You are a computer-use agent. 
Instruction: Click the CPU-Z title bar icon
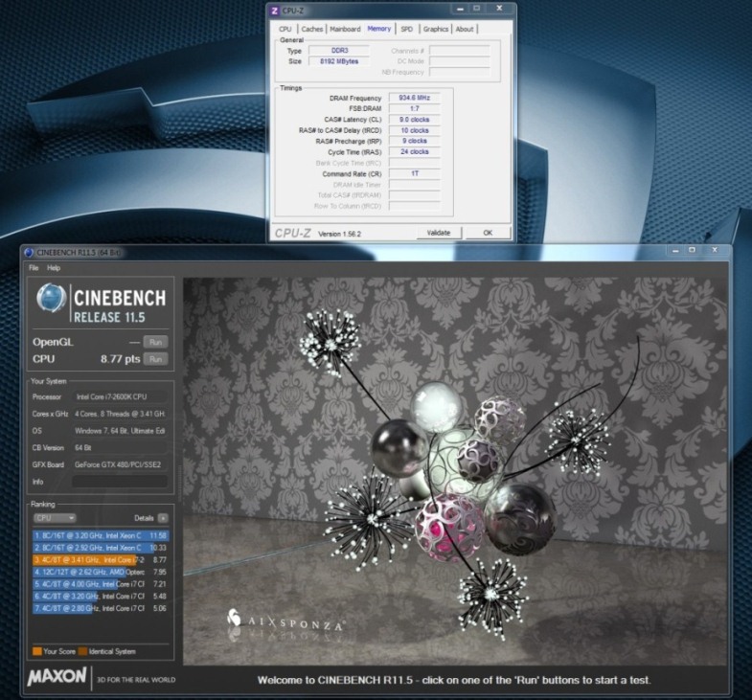[x=274, y=11]
